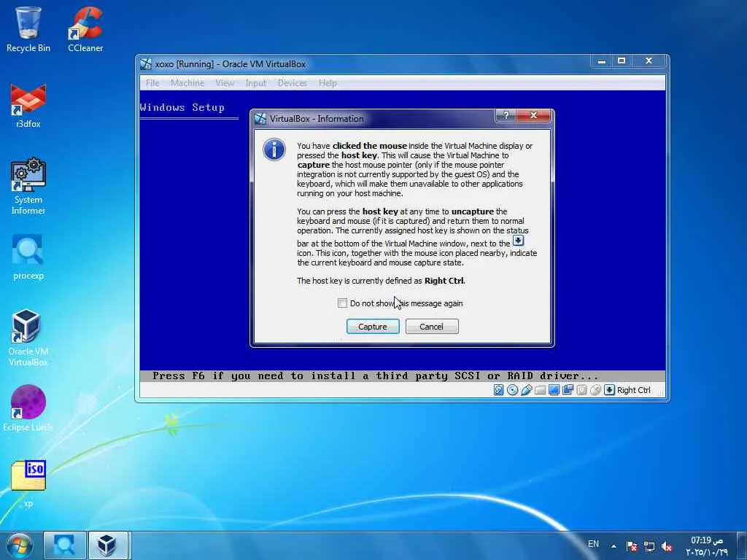The image size is (747, 560).
Task: Click the muted volume tray icon
Action: pyautogui.click(x=667, y=546)
